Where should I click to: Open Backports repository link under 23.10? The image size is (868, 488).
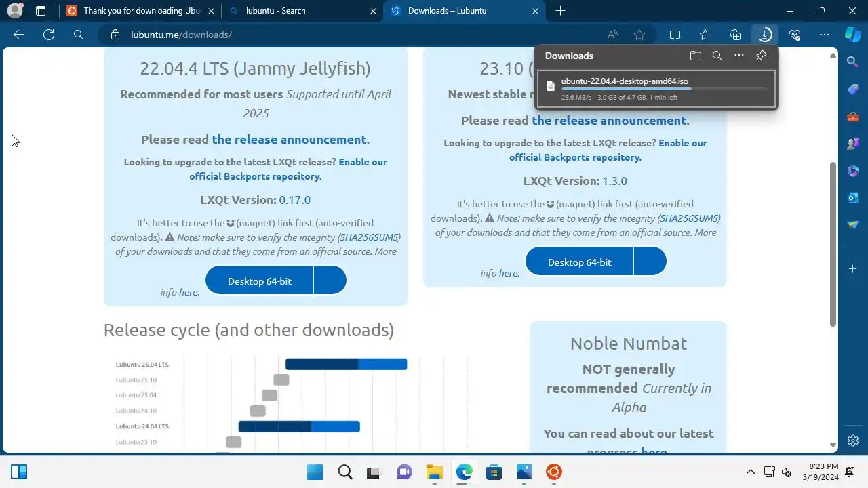click(608, 150)
